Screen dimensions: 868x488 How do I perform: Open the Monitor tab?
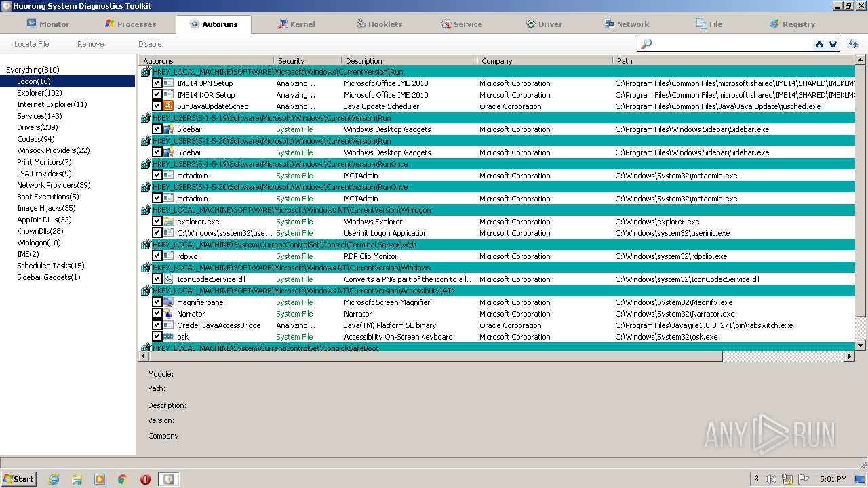coord(47,24)
